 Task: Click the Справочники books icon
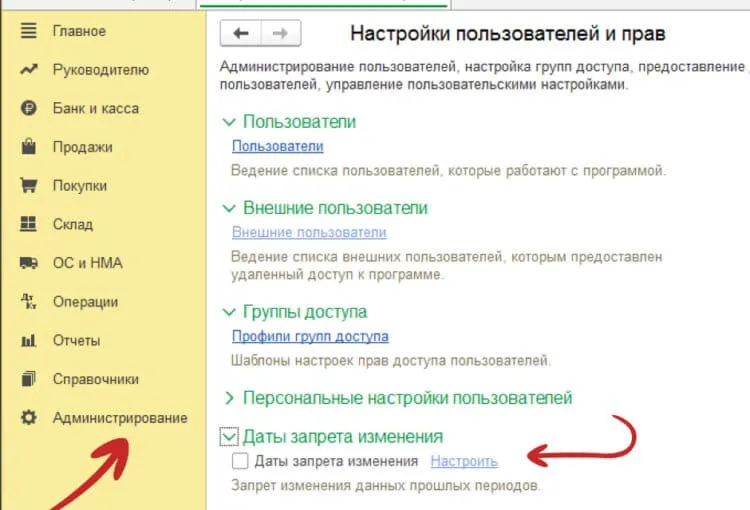[x=28, y=379]
